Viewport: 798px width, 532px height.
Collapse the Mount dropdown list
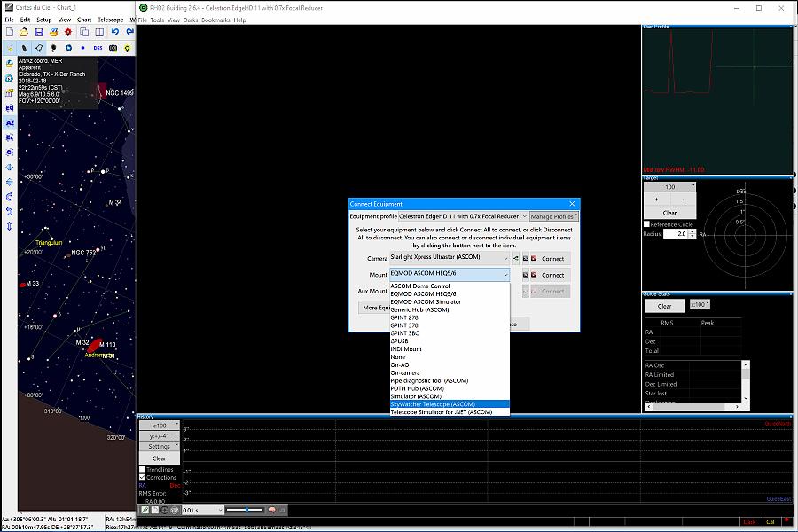(x=450, y=274)
